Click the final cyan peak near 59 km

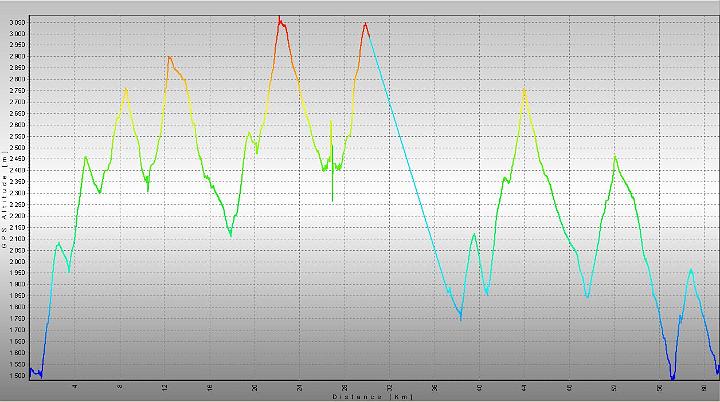pyautogui.click(x=690, y=270)
